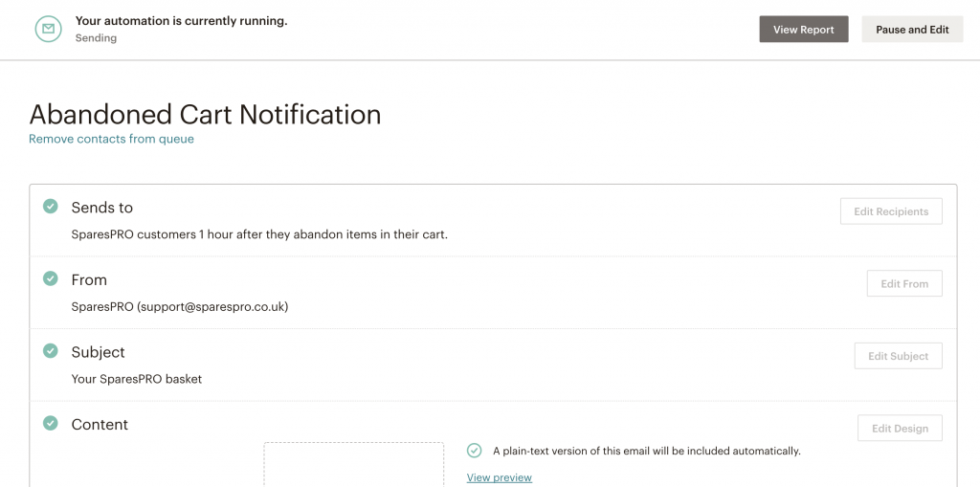Click the green checkmark beside Content
This screenshot has width=980, height=487.
51,423
